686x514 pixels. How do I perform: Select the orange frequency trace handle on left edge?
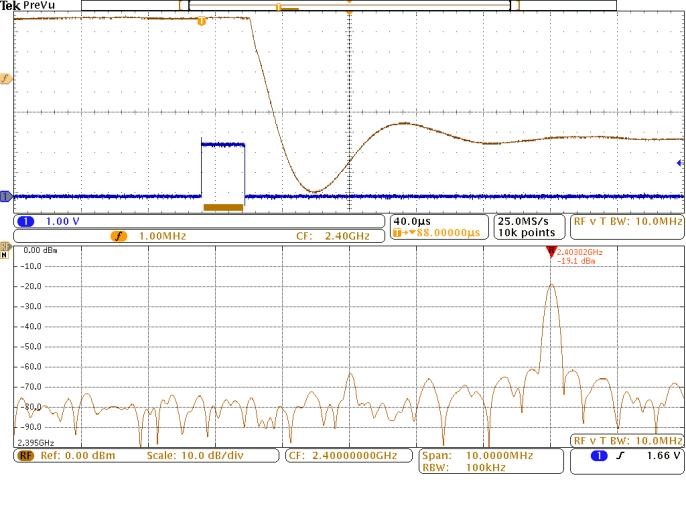click(6, 78)
